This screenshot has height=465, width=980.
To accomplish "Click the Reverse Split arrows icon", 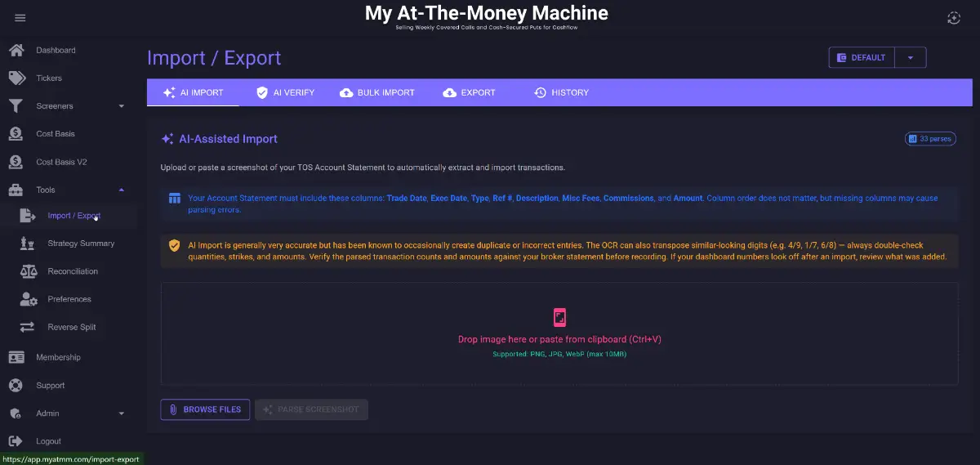I will 28,327.
